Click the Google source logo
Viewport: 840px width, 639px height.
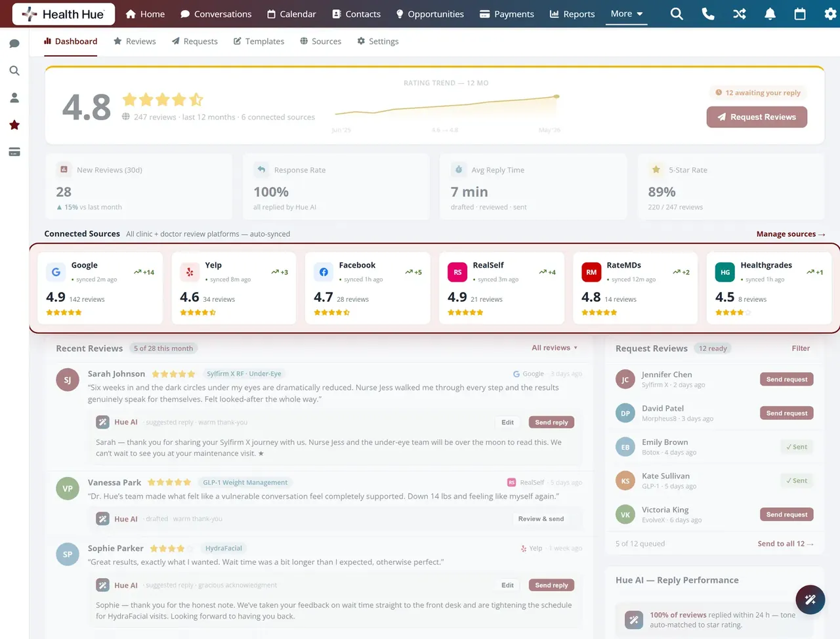[x=56, y=272]
